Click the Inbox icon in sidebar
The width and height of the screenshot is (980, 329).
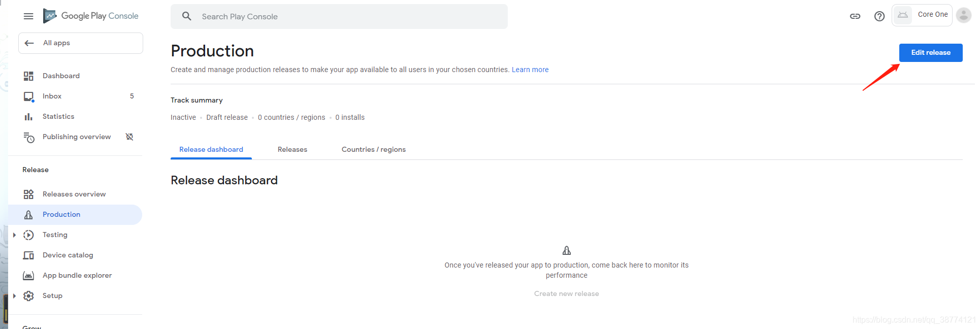(x=28, y=96)
